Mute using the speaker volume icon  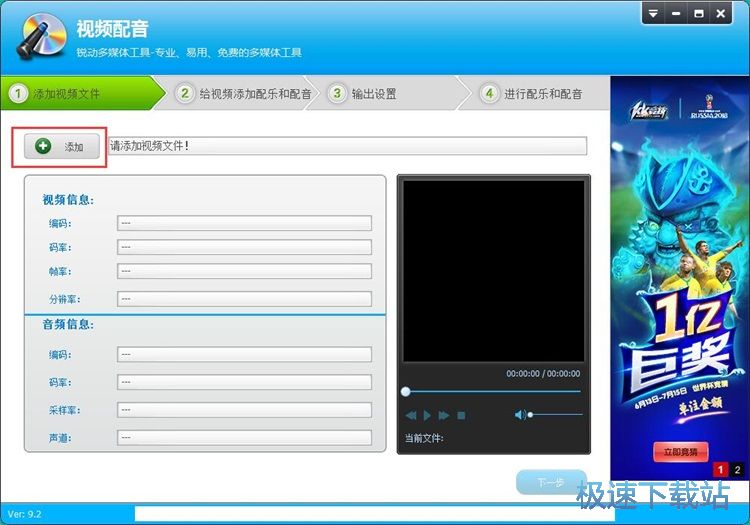point(519,415)
